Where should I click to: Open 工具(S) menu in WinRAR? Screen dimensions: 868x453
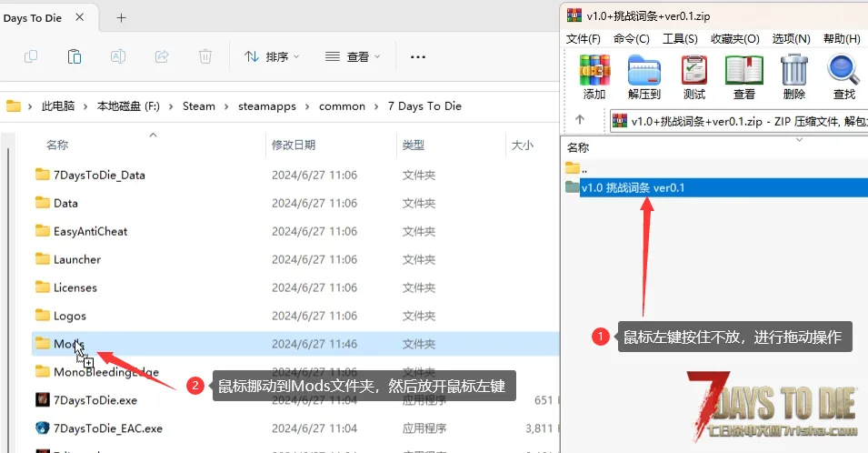coord(680,39)
